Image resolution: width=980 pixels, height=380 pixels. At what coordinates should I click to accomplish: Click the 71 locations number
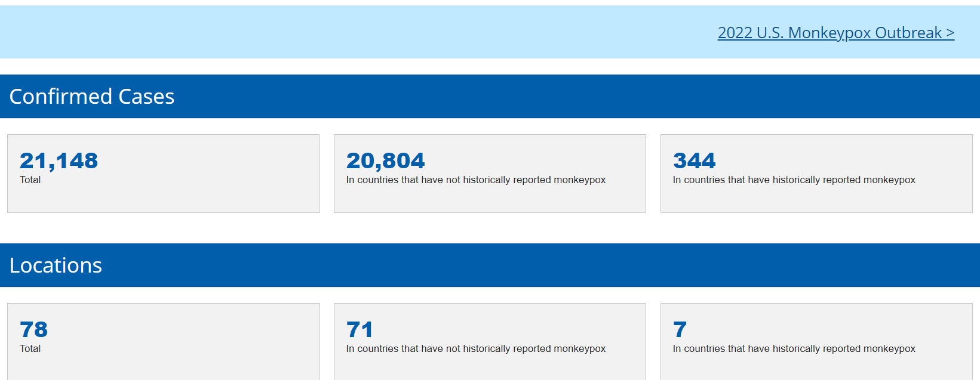[x=360, y=329]
